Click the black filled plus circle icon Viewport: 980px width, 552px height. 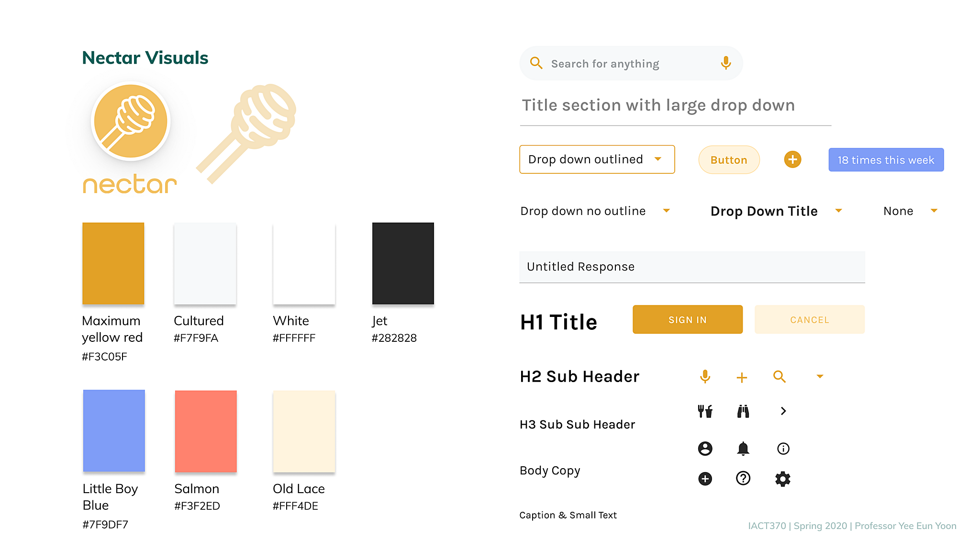705,479
